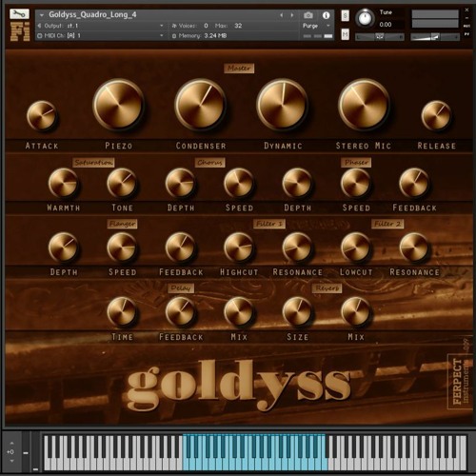
Task: Click the Flanger Speed knob
Action: [x=122, y=248]
